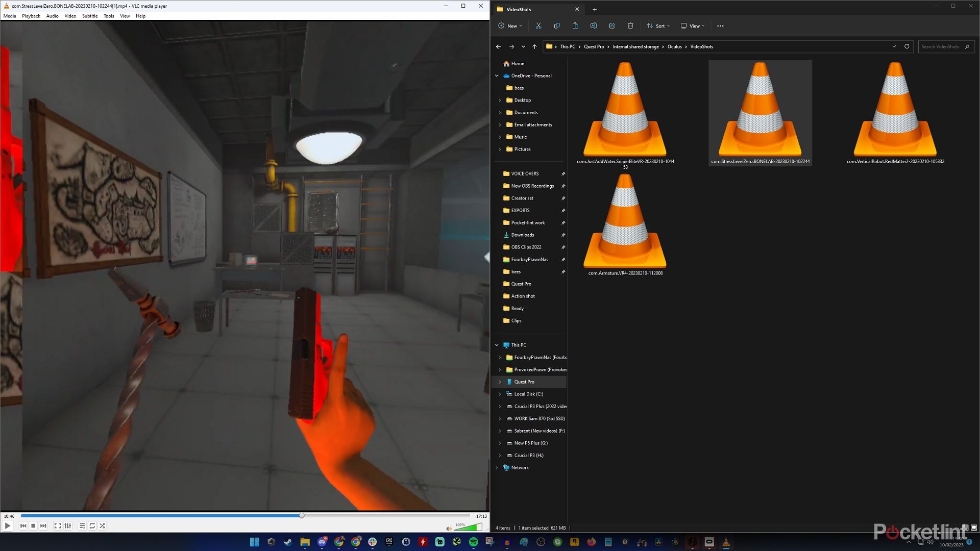
Task: Open the Sort dropdown in Explorer
Action: tap(658, 26)
